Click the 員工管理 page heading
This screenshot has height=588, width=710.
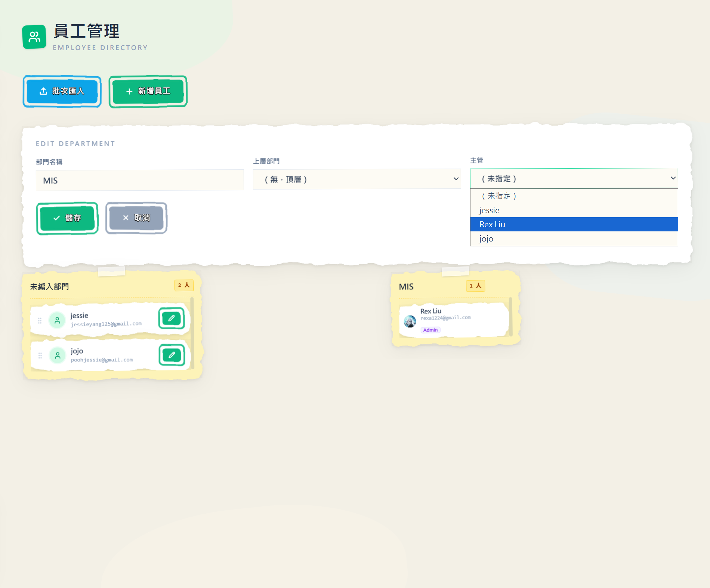86,31
